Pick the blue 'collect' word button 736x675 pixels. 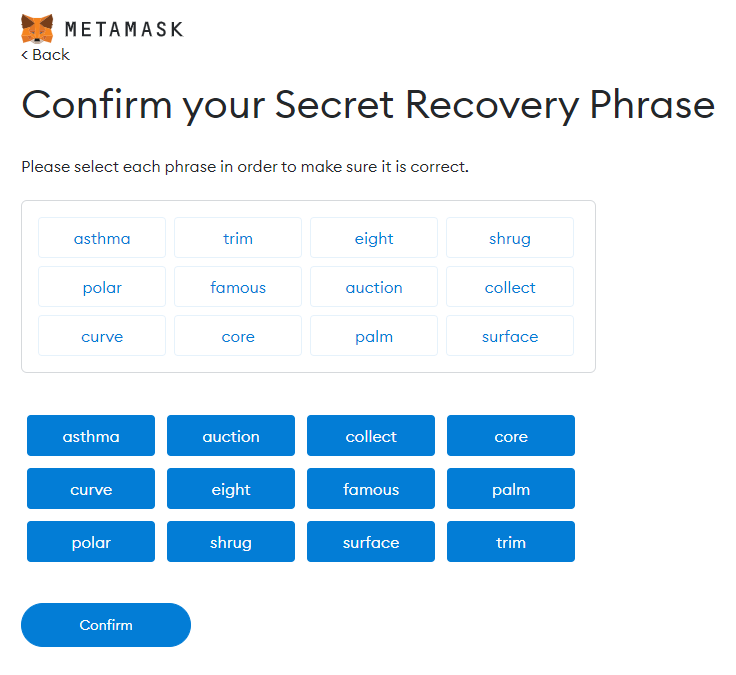371,436
